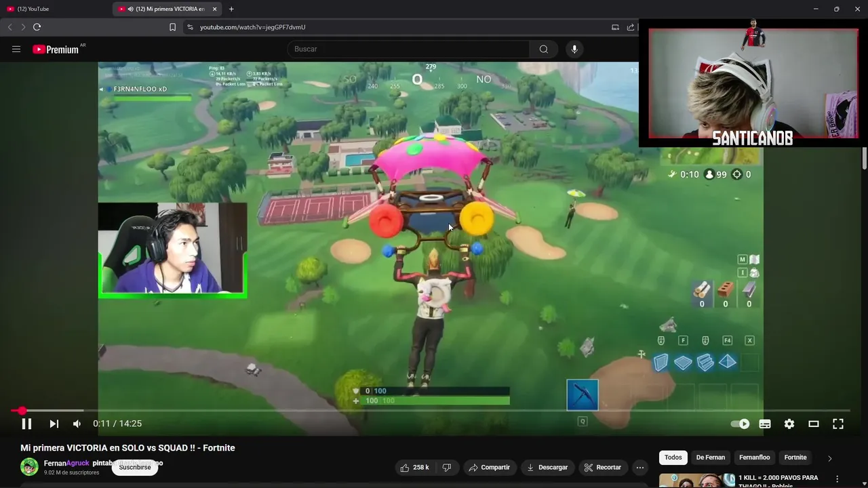Open video settings gear
Image resolution: width=868 pixels, height=488 pixels.
click(x=789, y=424)
